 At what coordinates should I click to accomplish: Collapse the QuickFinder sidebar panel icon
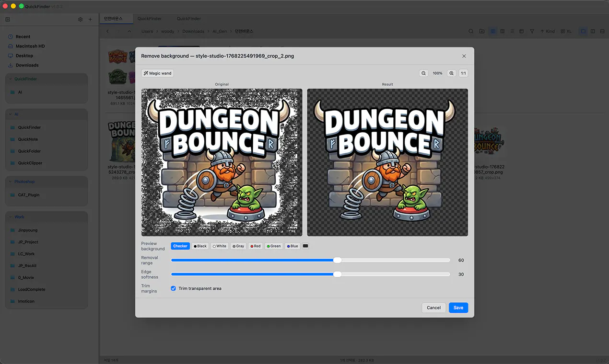(8, 20)
